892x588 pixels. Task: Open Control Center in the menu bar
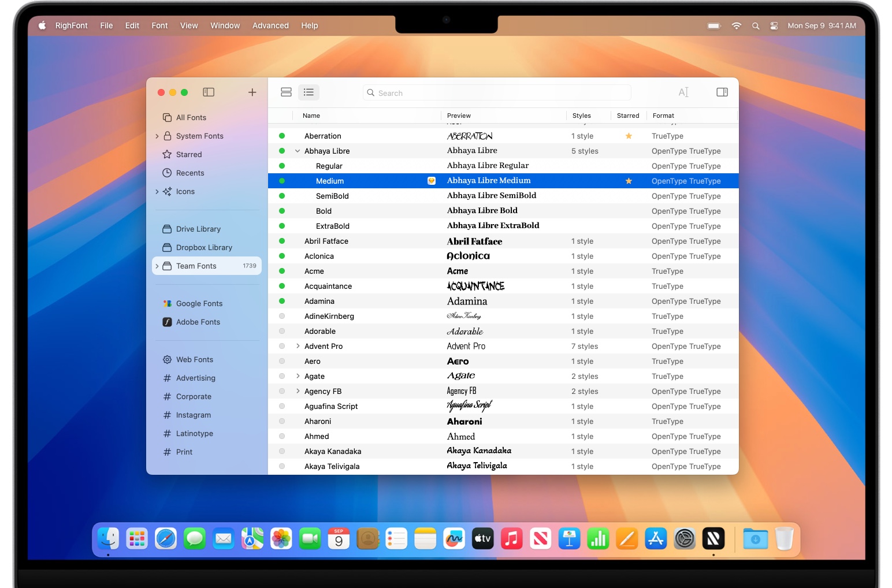774,25
